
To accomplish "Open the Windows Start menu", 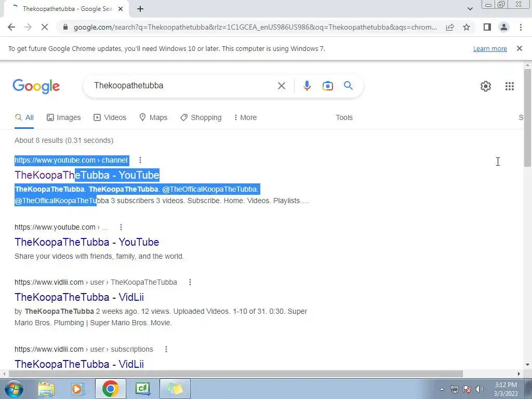I will point(14,389).
